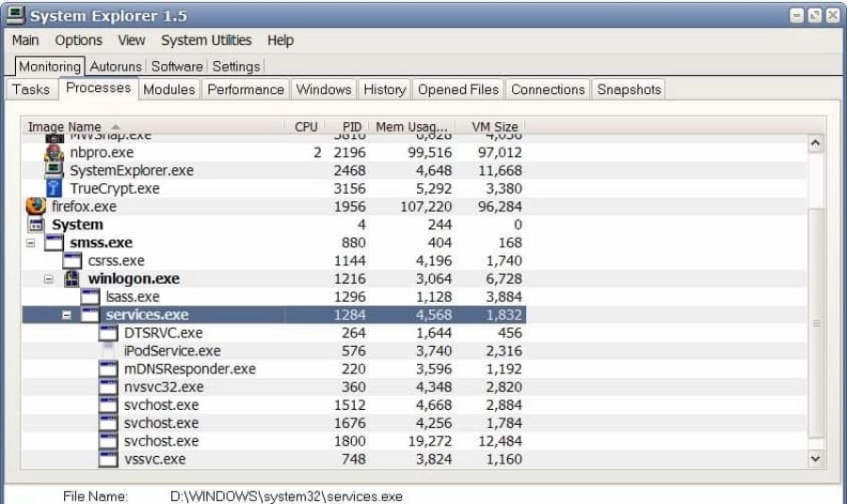
Task: Open the Connections subtab
Action: click(548, 89)
